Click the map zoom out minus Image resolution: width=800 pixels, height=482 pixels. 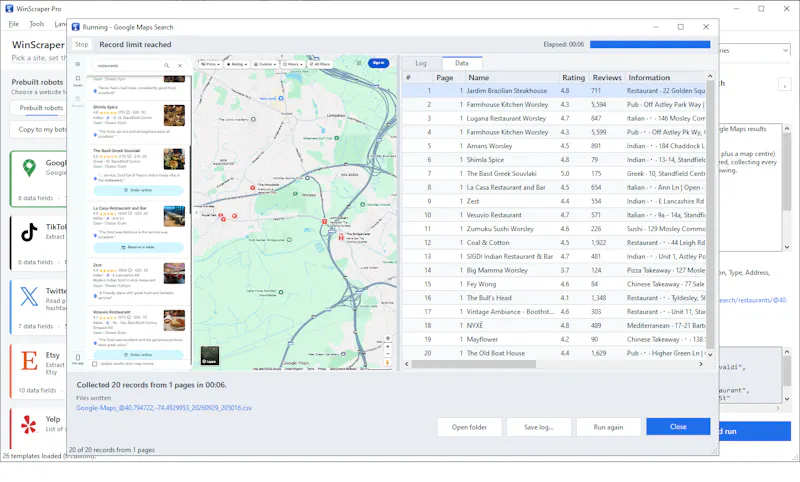click(388, 353)
